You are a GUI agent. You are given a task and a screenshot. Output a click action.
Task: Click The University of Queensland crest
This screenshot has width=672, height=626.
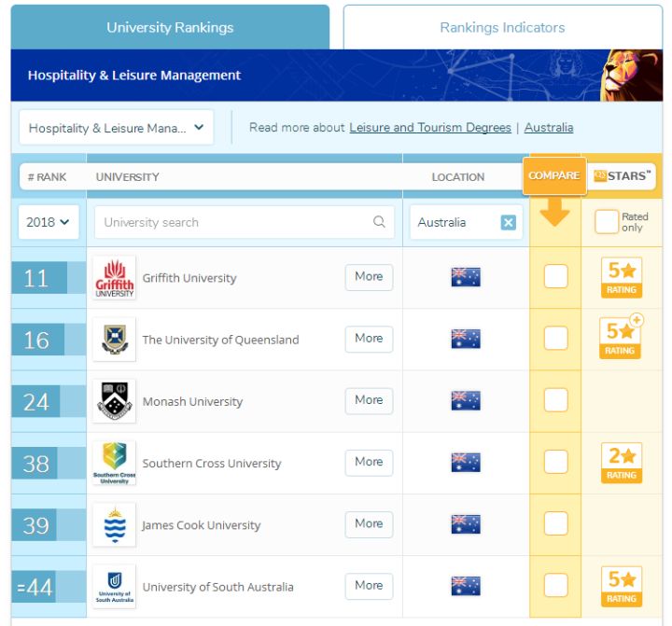tap(115, 340)
